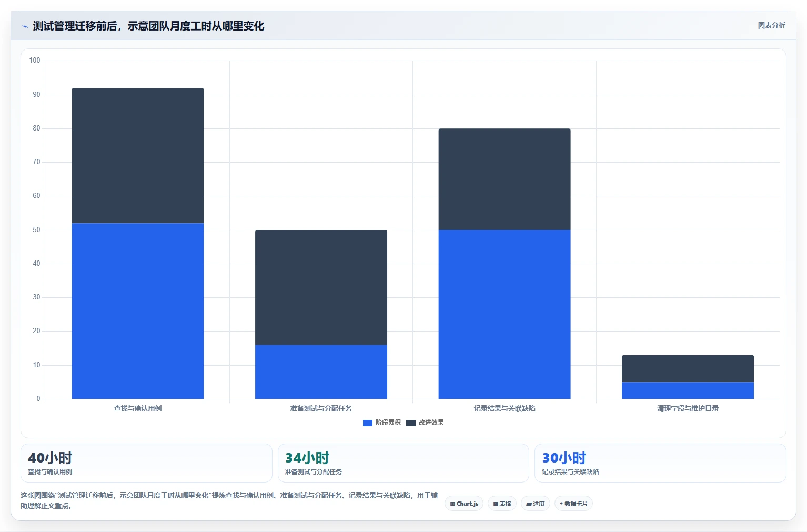The height and width of the screenshot is (532, 807).
Task: Click the dark bar segment for 准备测试与分配任务
Action: coord(321,287)
